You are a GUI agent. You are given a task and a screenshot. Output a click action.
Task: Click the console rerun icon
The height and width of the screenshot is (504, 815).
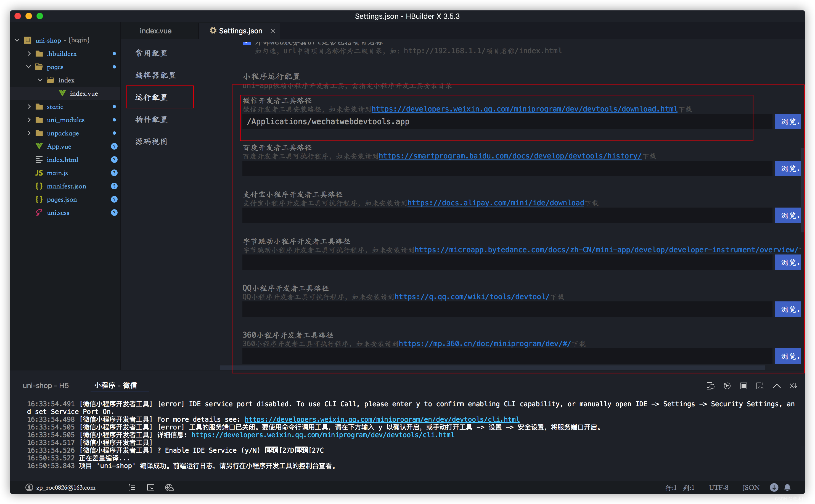coord(727,386)
